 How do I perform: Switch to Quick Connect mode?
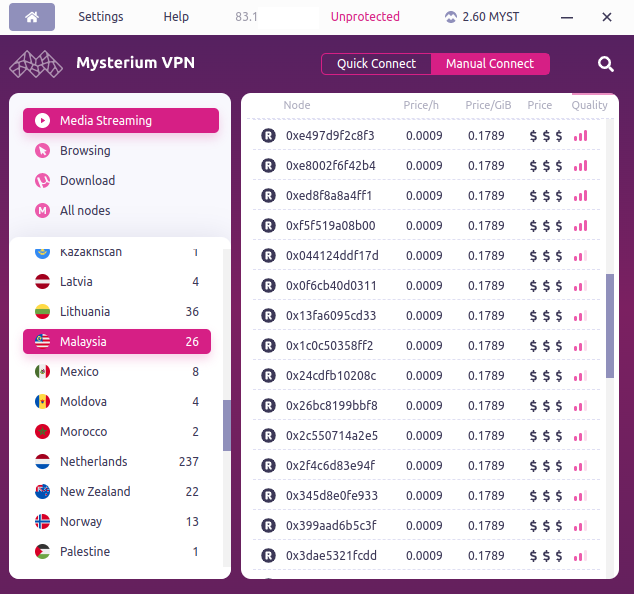376,64
